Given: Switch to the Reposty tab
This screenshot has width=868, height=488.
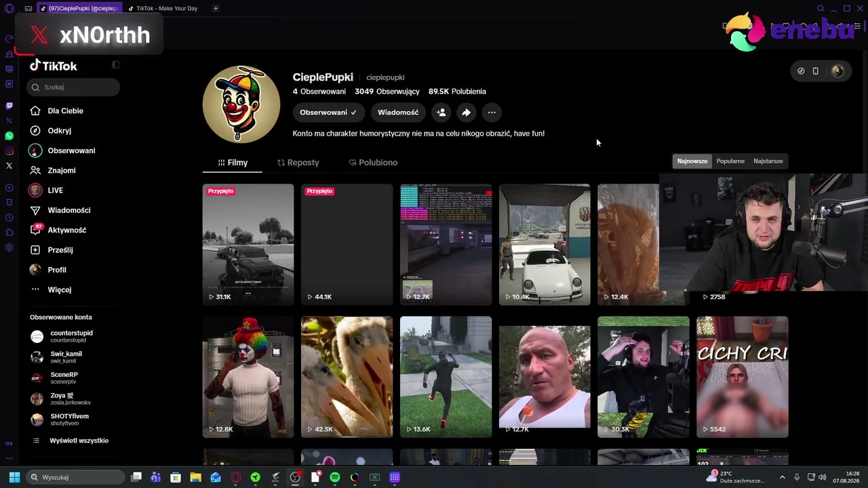Looking at the screenshot, I should (298, 163).
